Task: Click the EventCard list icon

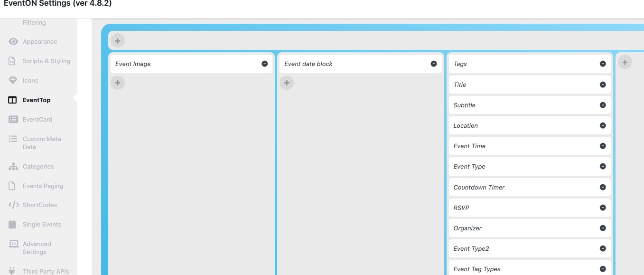Action: [x=13, y=119]
